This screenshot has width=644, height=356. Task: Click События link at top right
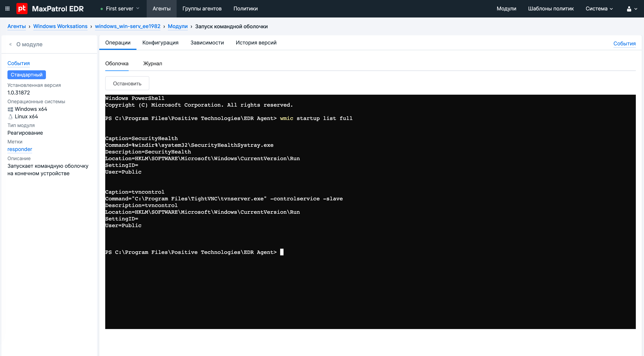click(624, 44)
